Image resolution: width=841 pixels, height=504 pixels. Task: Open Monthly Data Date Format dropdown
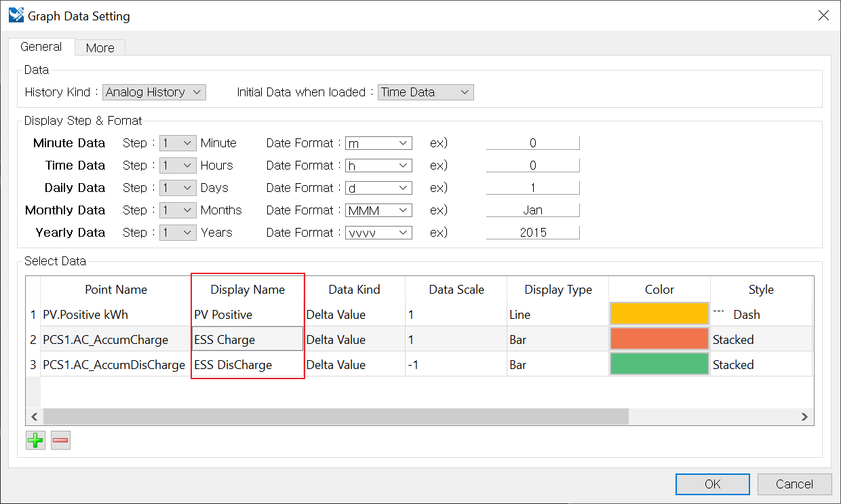point(378,210)
